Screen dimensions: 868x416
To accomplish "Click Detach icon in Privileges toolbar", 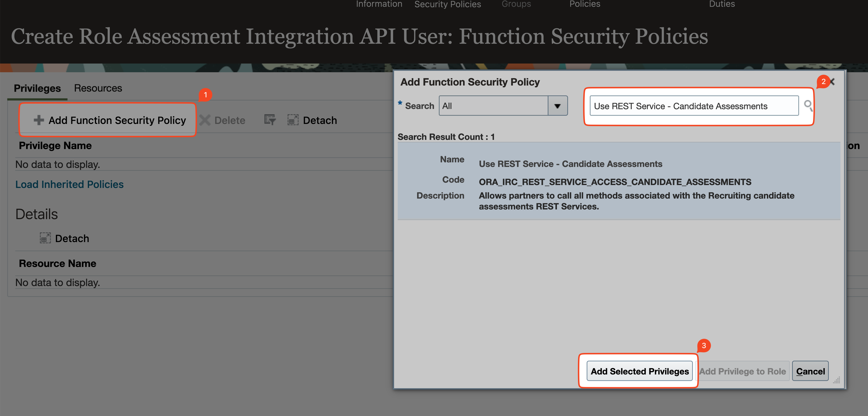I will 293,120.
